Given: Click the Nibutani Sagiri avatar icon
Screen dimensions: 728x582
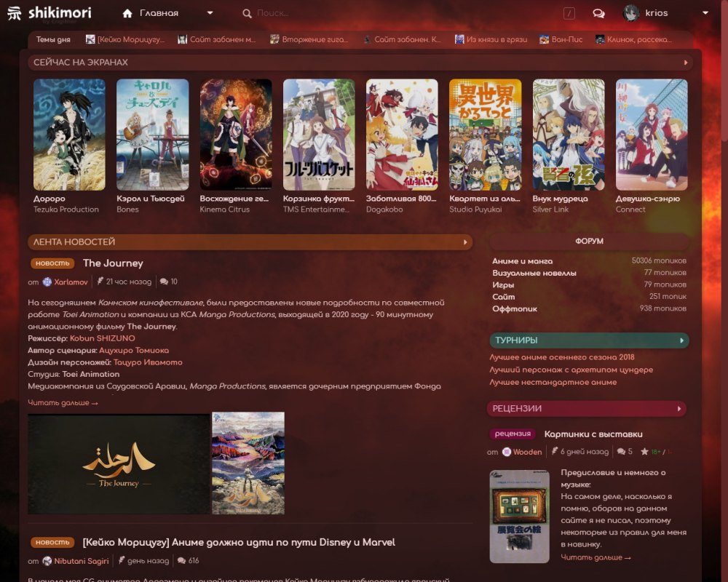Looking at the screenshot, I should click(x=47, y=561).
